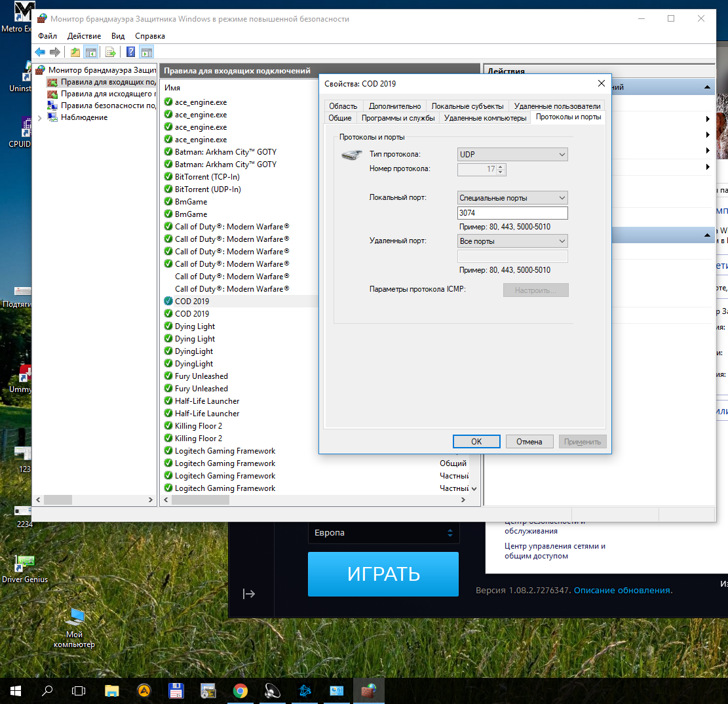Screen dimensions: 728x704
Task: Open the protocol type dropdown showing UDP
Action: pos(512,154)
